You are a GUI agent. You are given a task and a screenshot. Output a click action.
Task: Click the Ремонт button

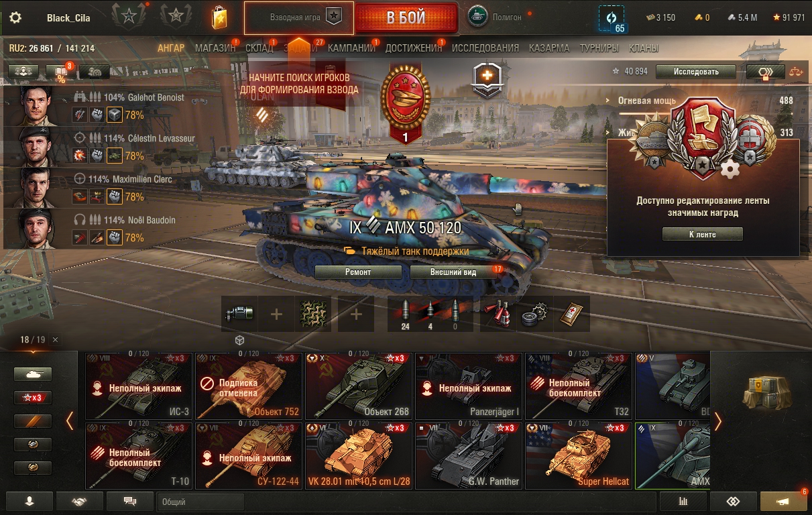coord(358,272)
